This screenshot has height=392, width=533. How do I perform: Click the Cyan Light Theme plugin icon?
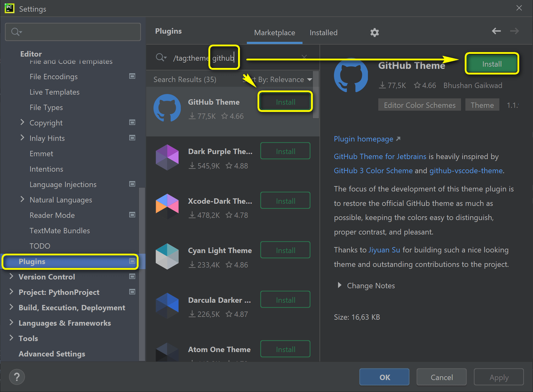pos(167,256)
